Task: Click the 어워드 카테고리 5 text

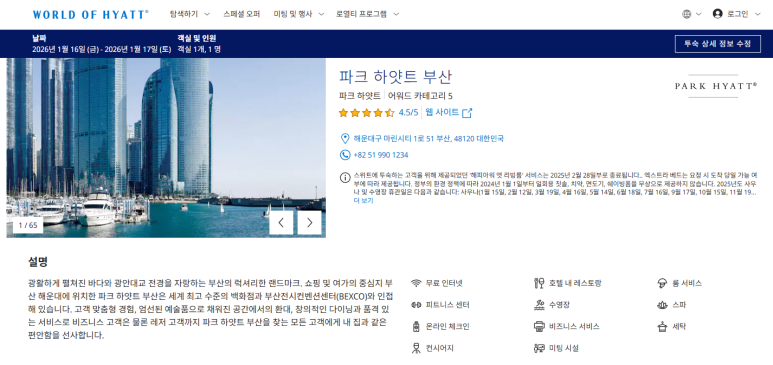Action: 420,96
